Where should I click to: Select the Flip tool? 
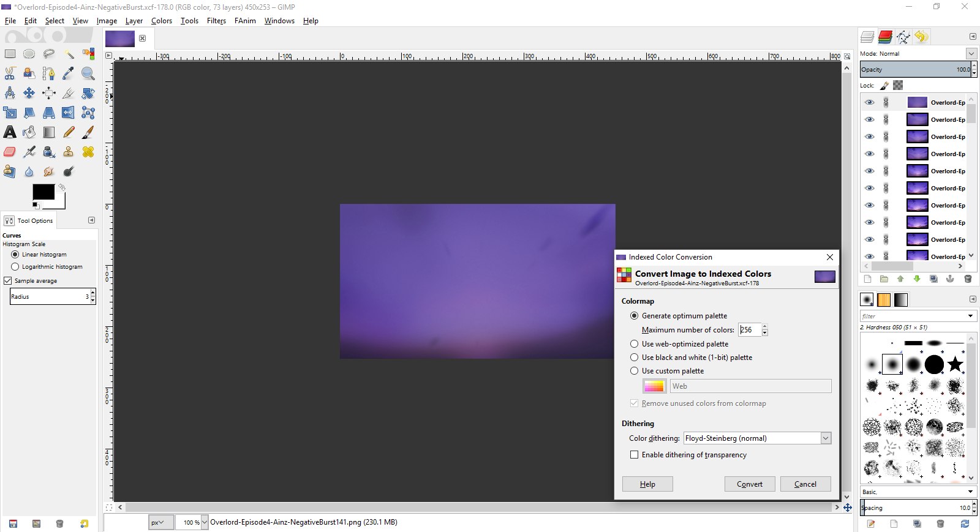coord(69,113)
